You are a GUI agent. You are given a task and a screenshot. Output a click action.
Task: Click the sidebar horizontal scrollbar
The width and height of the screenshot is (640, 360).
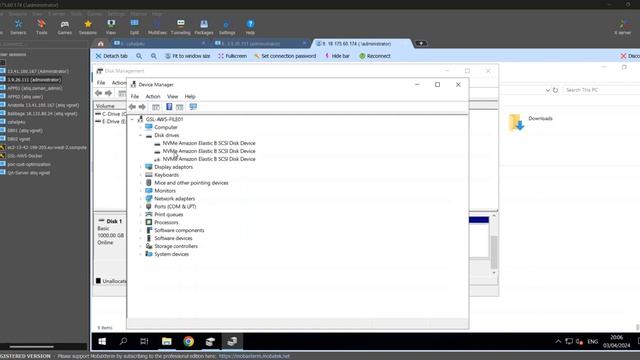coord(31,347)
